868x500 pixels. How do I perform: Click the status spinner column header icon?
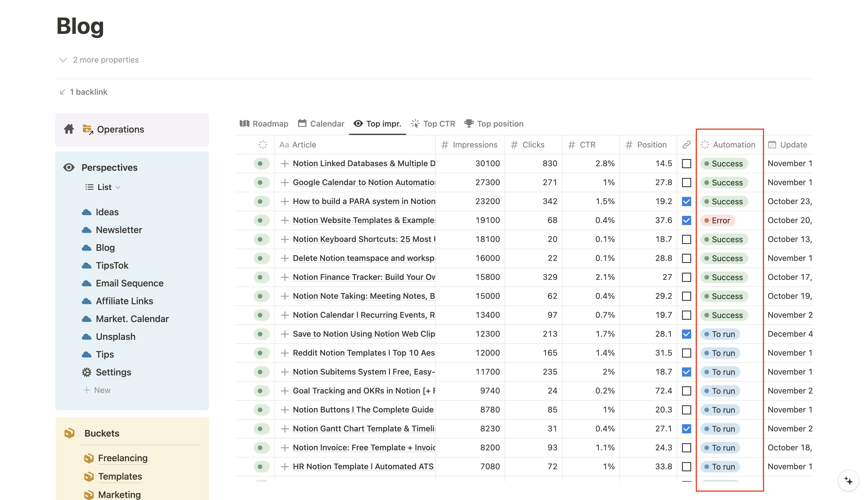pyautogui.click(x=263, y=145)
